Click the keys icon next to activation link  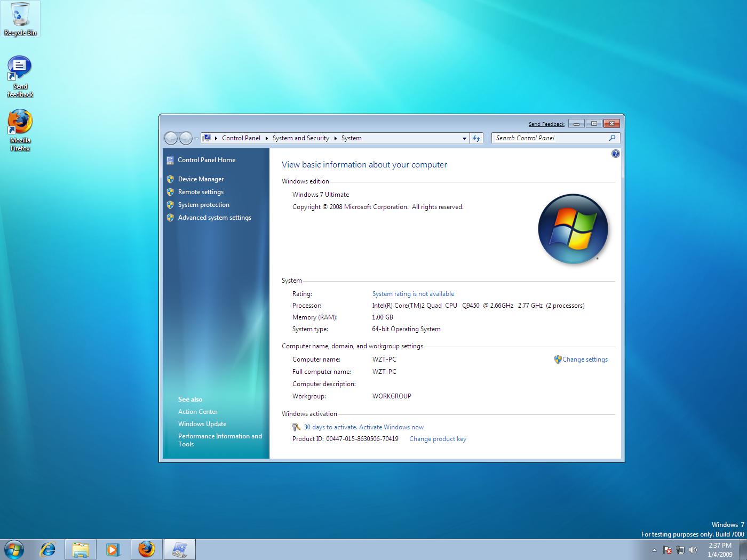click(x=297, y=427)
